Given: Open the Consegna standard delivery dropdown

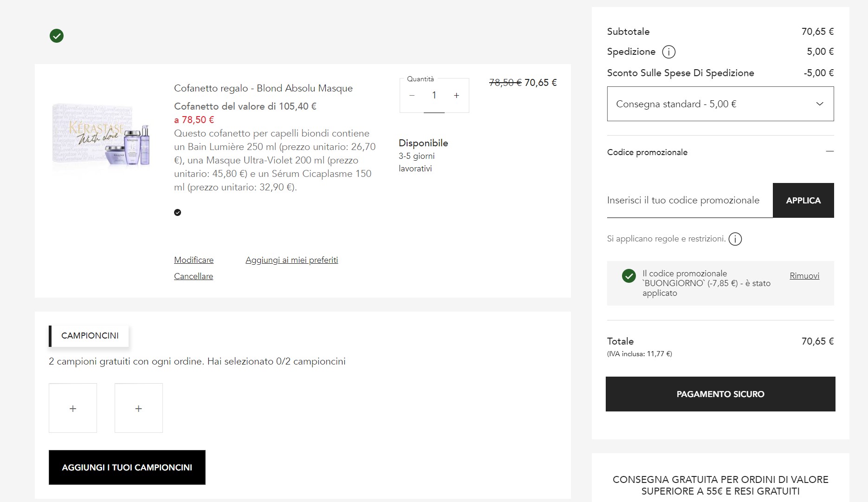Looking at the screenshot, I should click(720, 104).
